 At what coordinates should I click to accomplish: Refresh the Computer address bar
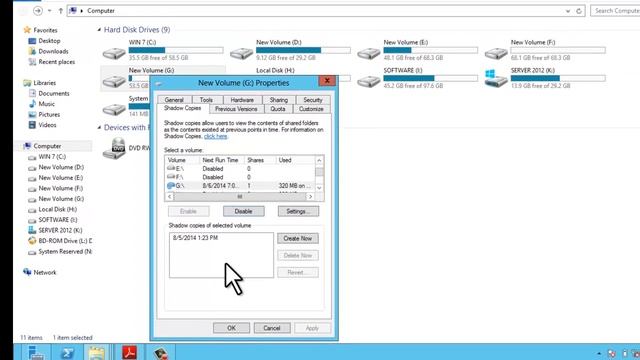579,11
